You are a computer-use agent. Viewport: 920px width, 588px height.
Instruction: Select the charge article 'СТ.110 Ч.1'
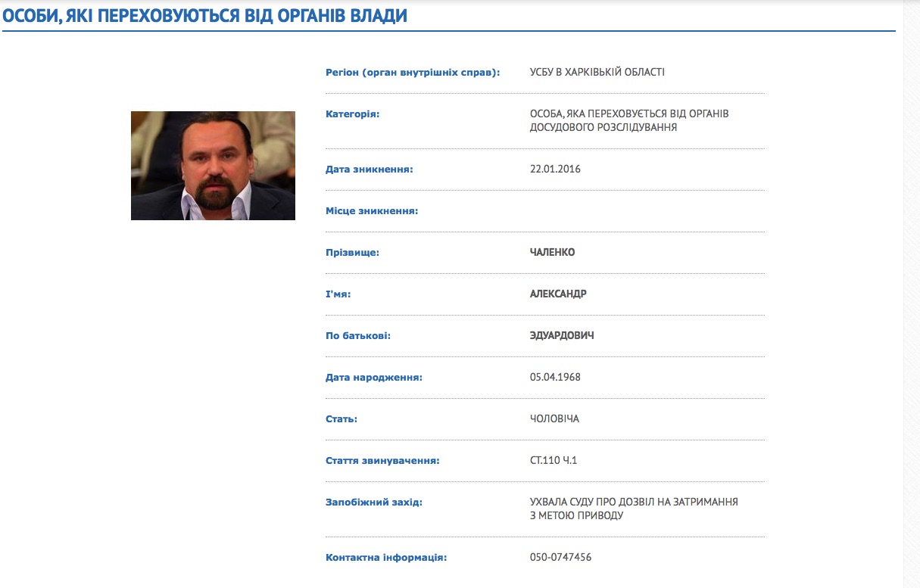pyautogui.click(x=554, y=460)
